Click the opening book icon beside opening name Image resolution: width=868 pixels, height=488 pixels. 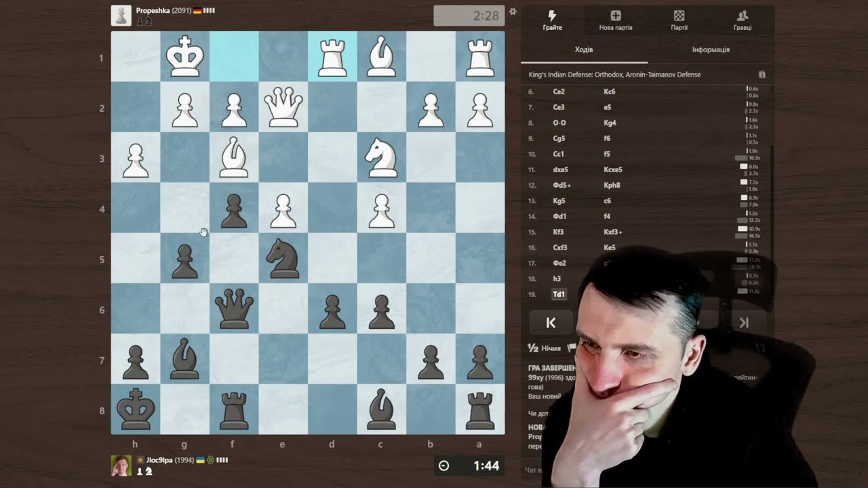[x=762, y=75]
